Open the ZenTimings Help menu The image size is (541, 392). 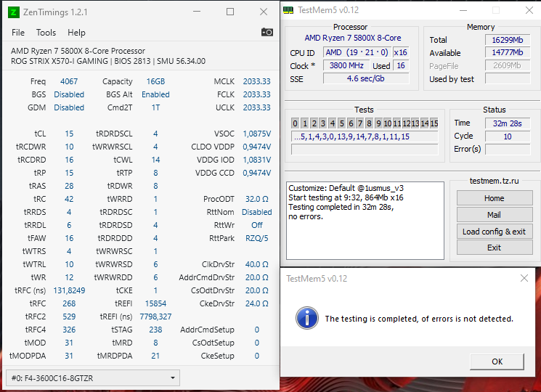point(76,33)
